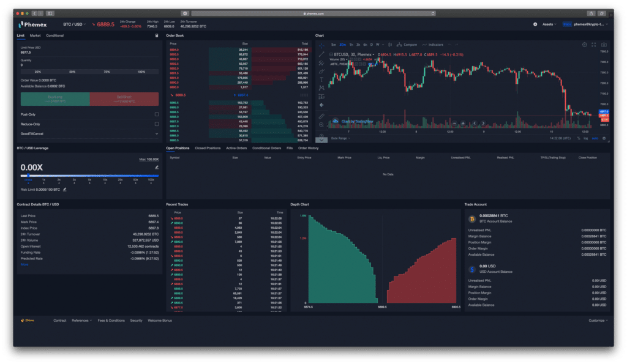
Task: Zoom in the chart with plus button
Action: pyautogui.click(x=463, y=123)
